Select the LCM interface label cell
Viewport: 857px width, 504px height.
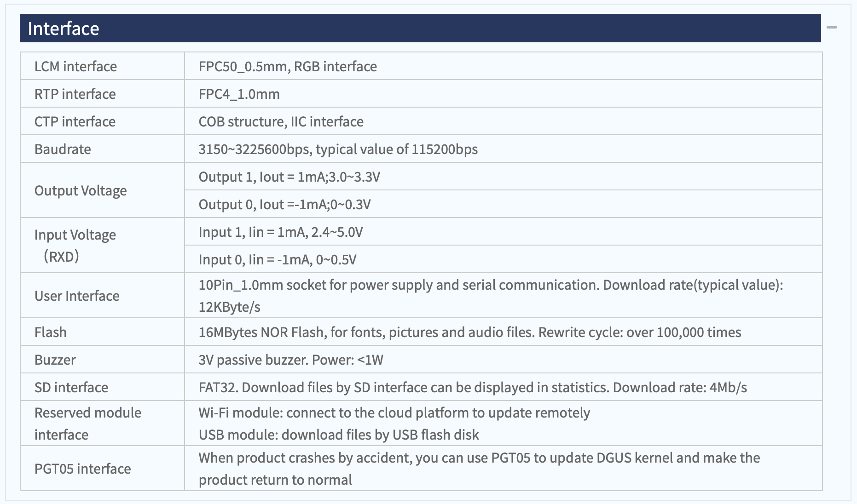[x=102, y=66]
